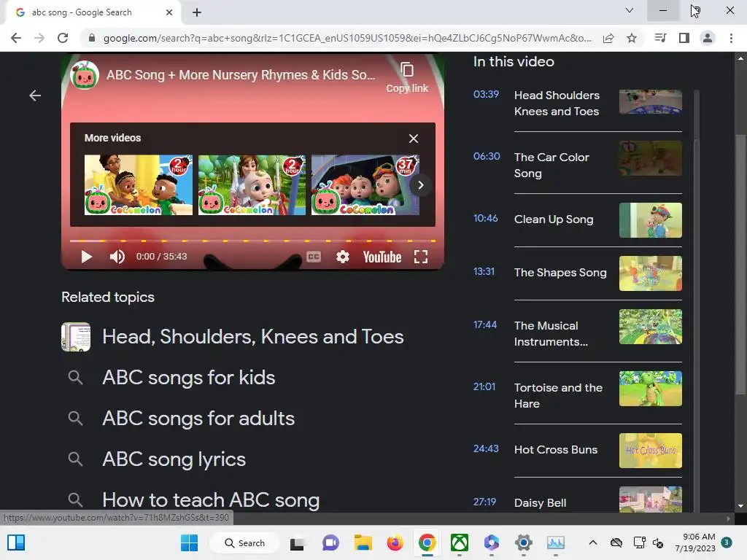Click the video progress bar
Screen dimensions: 747x560
click(252, 241)
